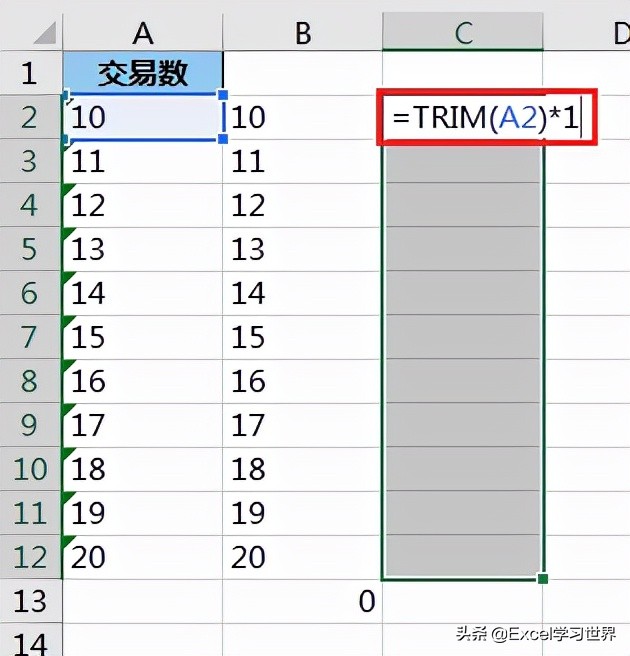This screenshot has height=656, width=630.
Task: Click row 11 header
Action: (31, 513)
